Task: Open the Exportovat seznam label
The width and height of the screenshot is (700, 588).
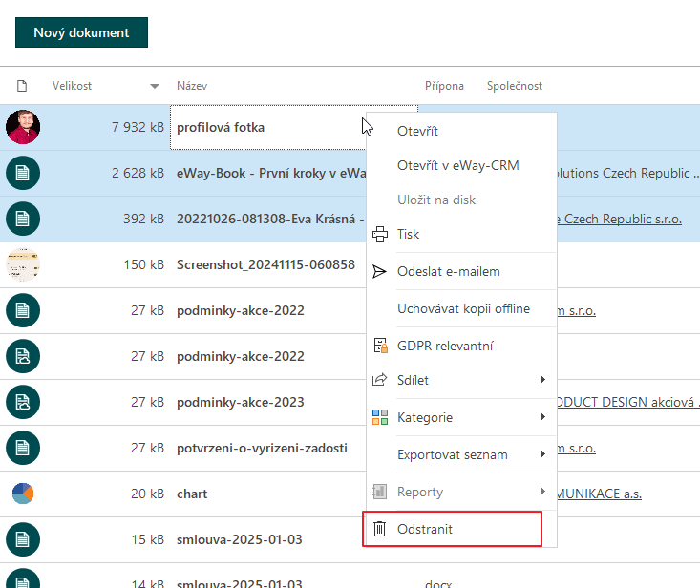Action: click(x=453, y=454)
